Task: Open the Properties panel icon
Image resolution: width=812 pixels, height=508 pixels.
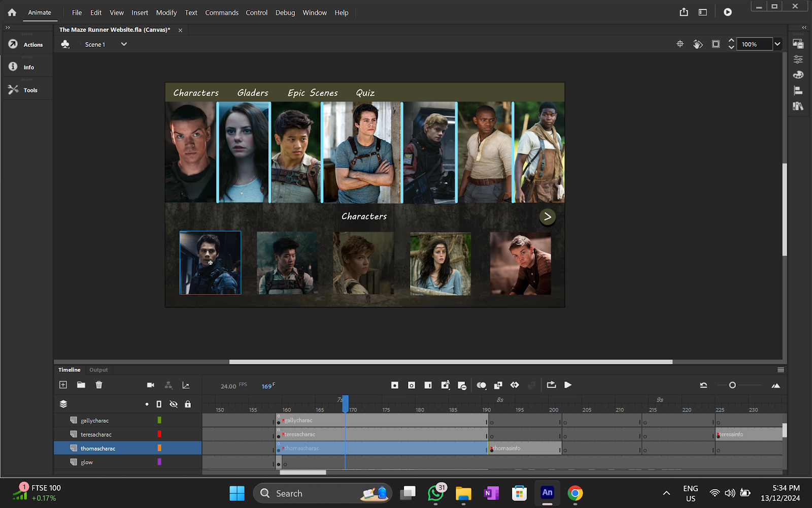Action: coord(798,59)
